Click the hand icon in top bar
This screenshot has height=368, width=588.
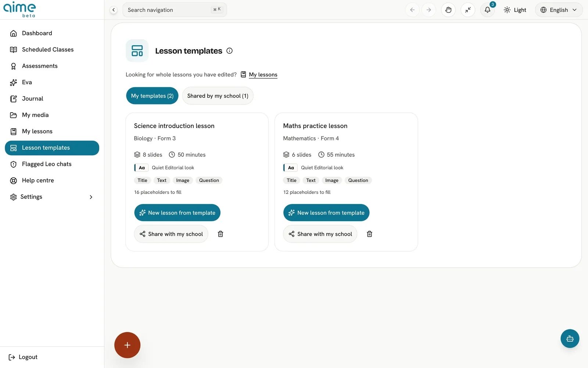(448, 10)
